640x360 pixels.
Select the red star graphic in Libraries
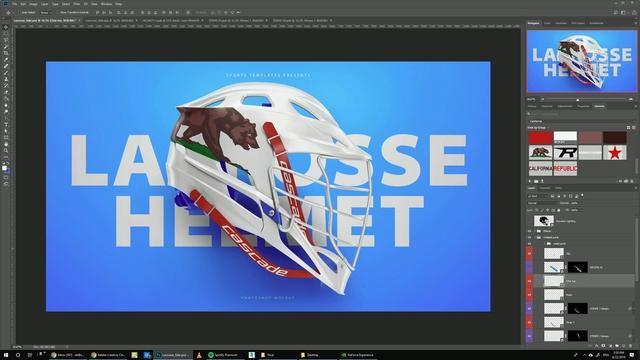[x=615, y=153]
